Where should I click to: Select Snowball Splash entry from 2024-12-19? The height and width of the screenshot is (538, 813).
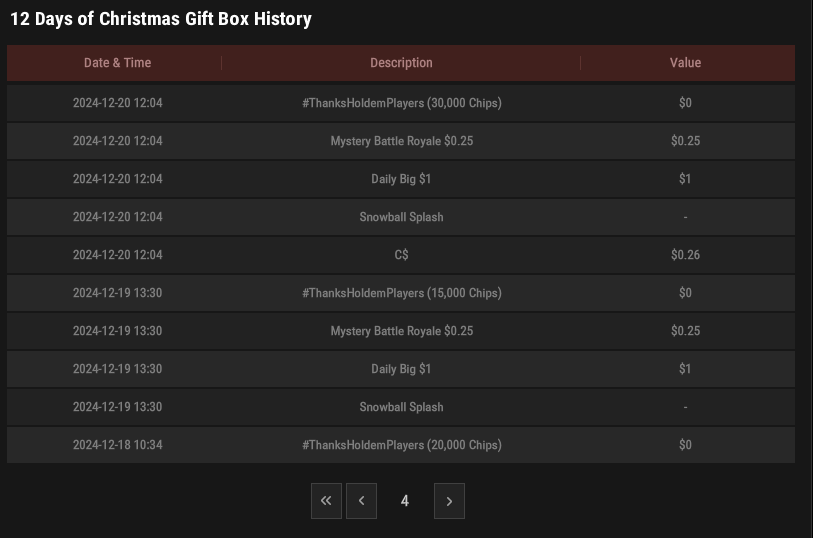click(401, 407)
